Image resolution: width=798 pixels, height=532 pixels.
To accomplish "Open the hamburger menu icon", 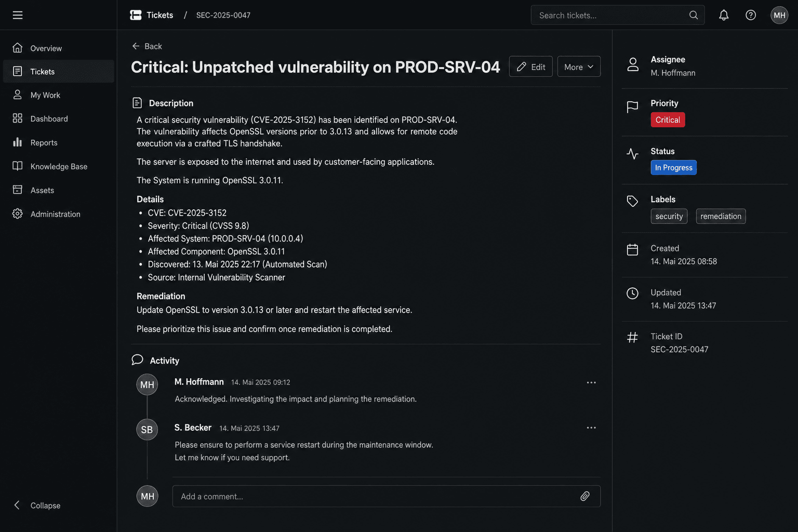I will [18, 15].
